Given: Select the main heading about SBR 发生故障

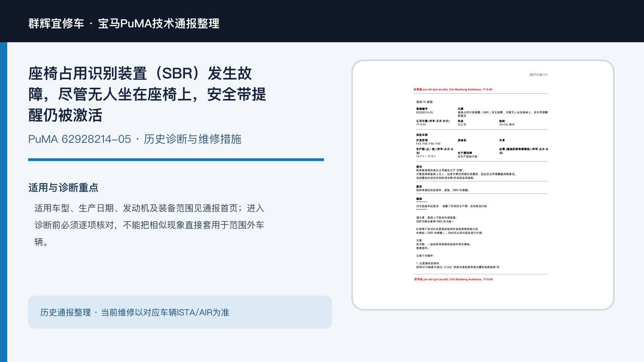Looking at the screenshot, I should (x=147, y=95).
